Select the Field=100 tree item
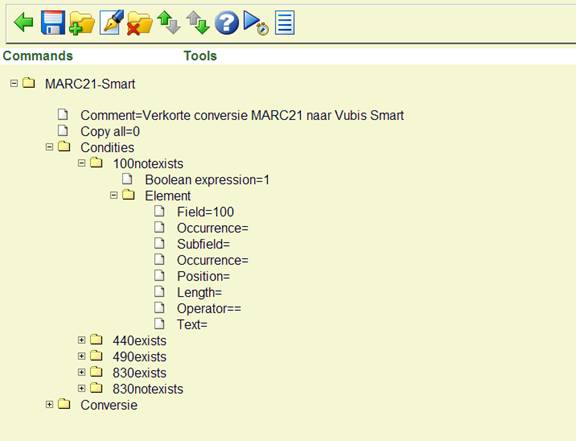 tap(205, 212)
